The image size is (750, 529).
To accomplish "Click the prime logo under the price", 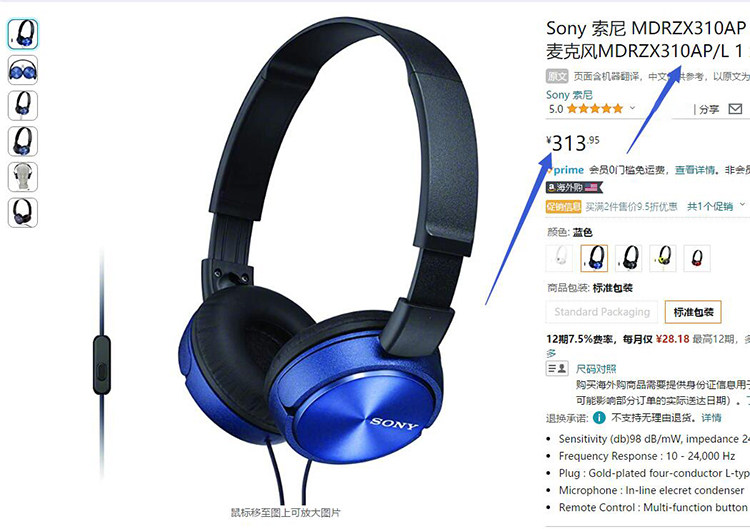I will pyautogui.click(x=566, y=170).
